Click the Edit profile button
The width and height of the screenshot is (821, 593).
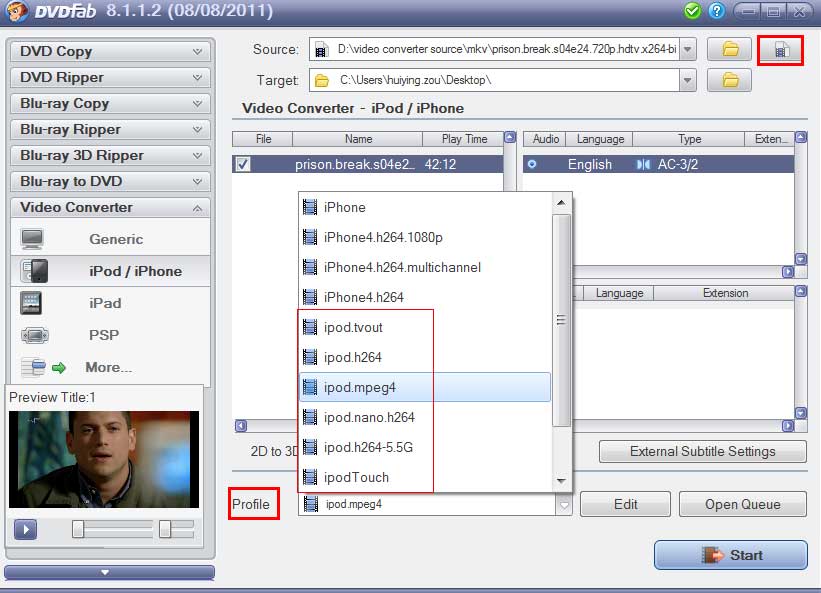click(625, 504)
